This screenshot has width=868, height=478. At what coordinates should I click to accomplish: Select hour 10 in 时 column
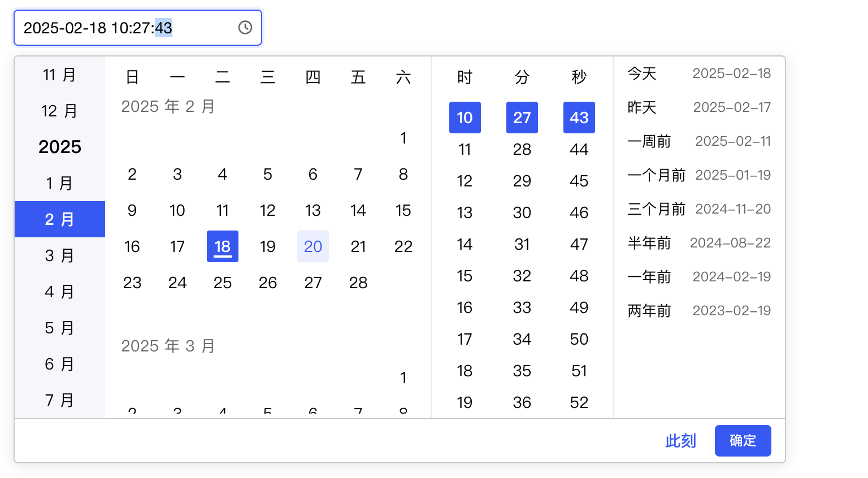point(465,118)
